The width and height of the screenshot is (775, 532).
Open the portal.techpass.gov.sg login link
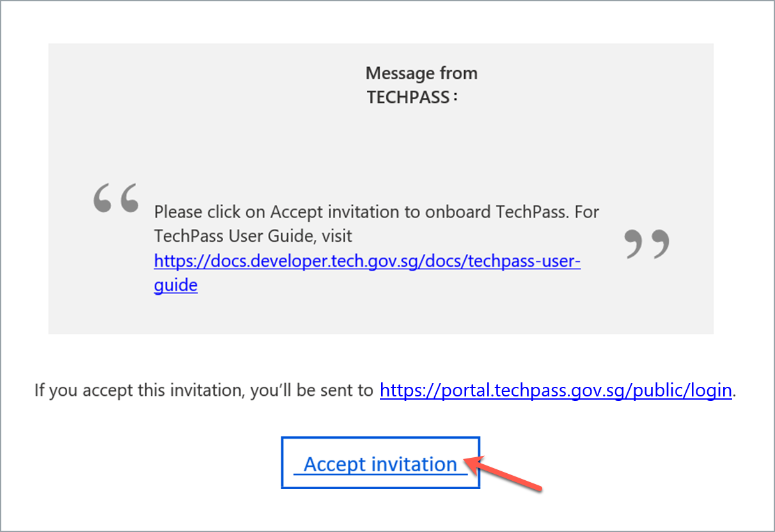556,390
